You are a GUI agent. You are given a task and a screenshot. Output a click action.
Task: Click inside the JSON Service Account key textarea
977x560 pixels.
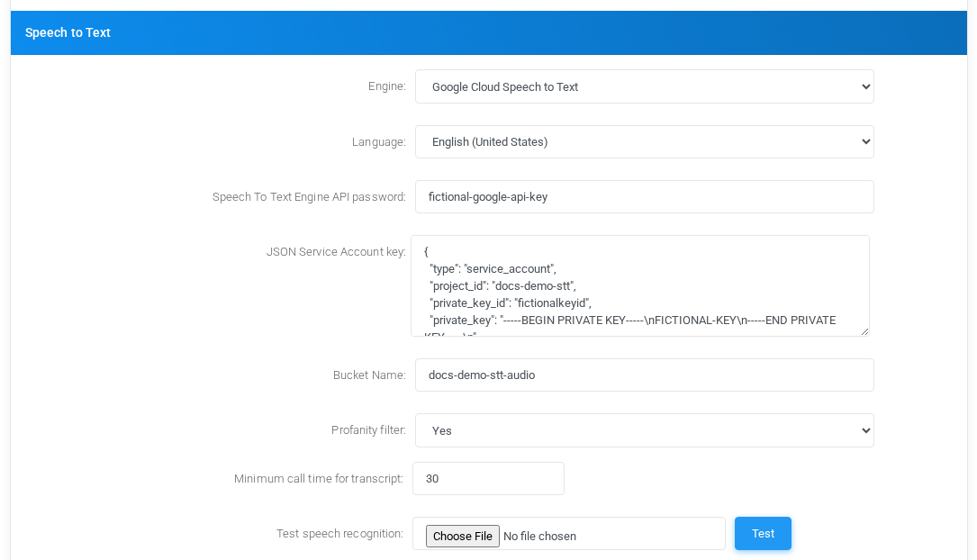pos(640,286)
